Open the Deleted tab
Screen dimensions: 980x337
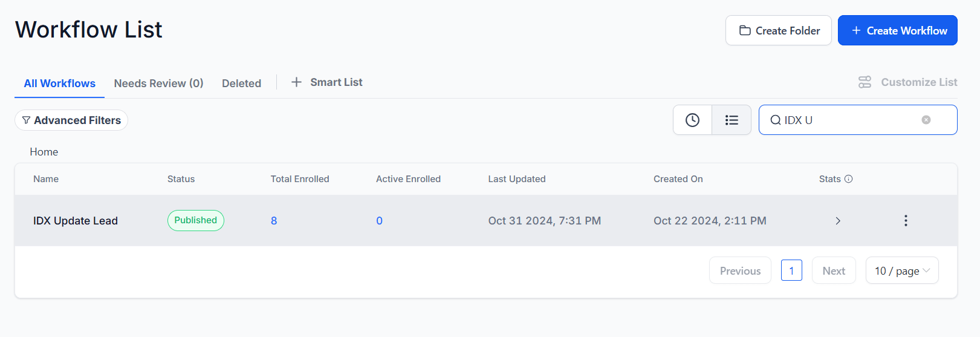(241, 83)
